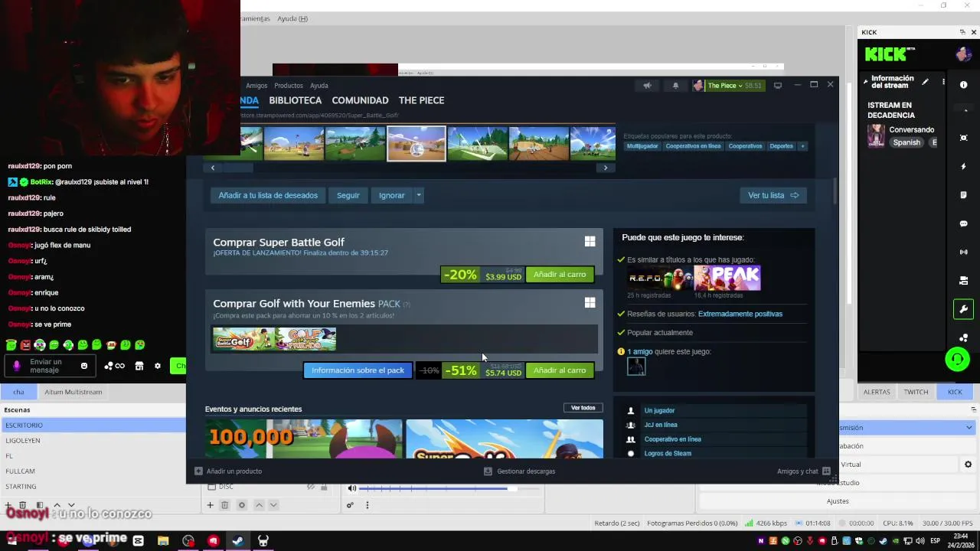The image size is (980, 551).
Task: Click the Steam announcements megaphone icon
Action: point(647,86)
